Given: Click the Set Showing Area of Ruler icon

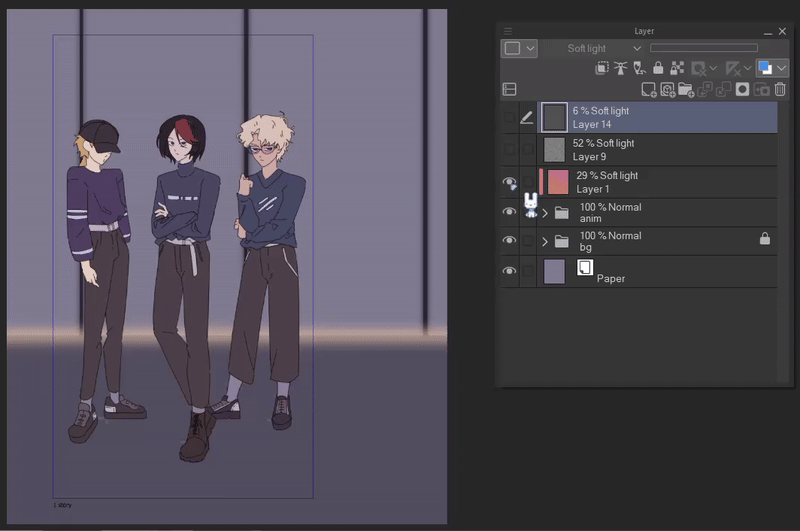Looking at the screenshot, I should pos(733,68).
